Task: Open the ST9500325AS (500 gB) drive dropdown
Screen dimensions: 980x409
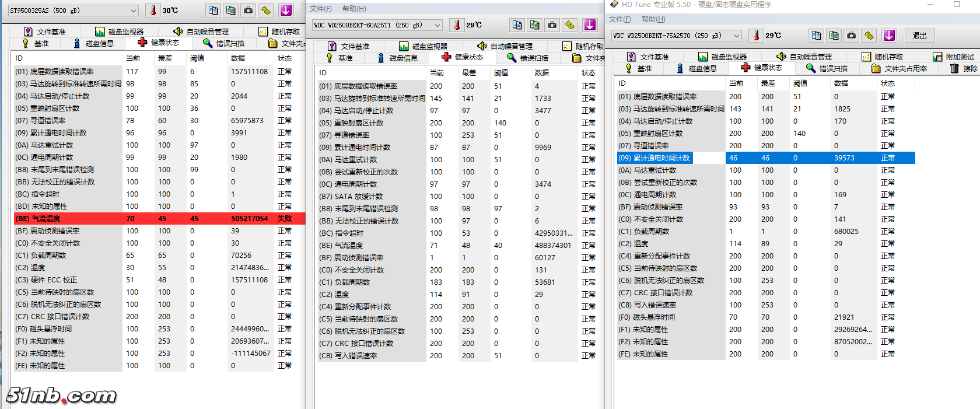Action: [x=133, y=11]
